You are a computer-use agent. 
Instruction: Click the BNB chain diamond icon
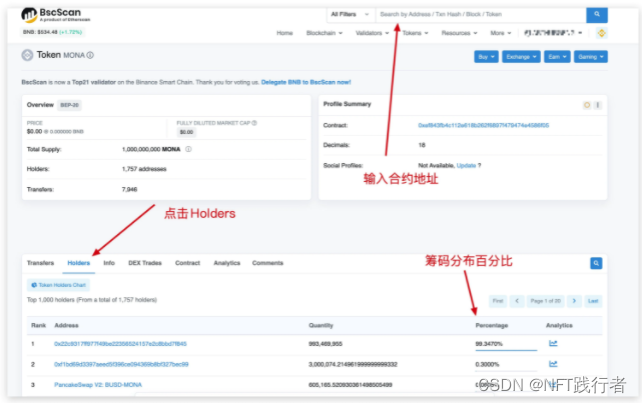pyautogui.click(x=601, y=33)
